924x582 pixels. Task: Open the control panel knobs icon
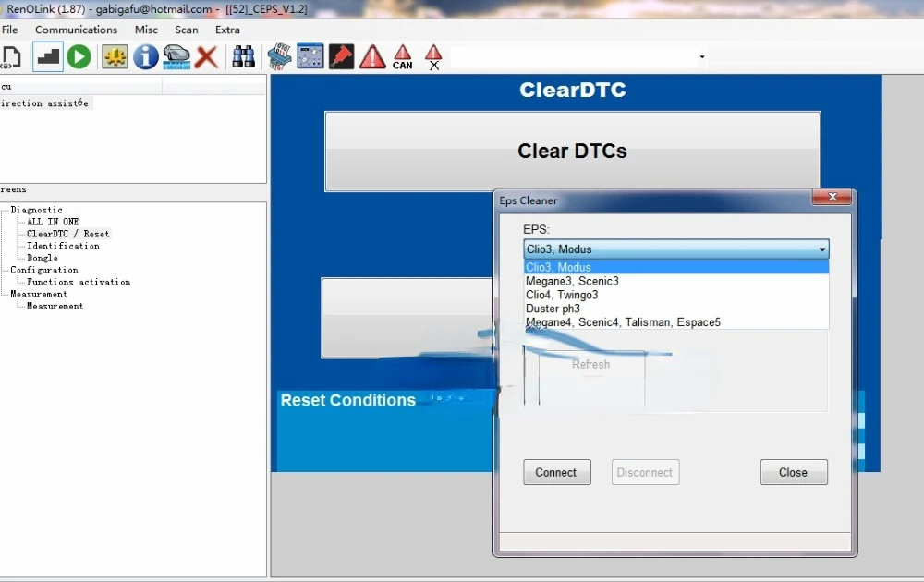pyautogui.click(x=310, y=56)
